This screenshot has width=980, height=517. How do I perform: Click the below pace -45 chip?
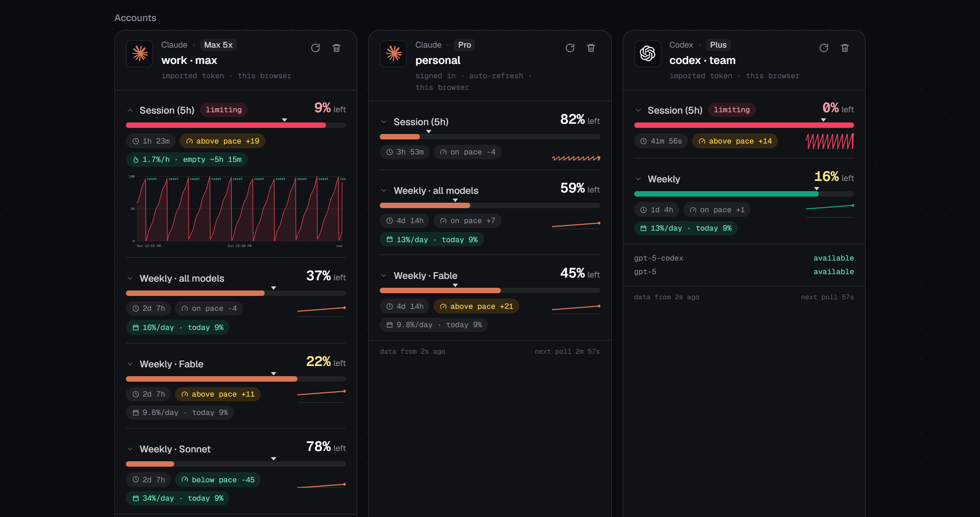coord(218,480)
